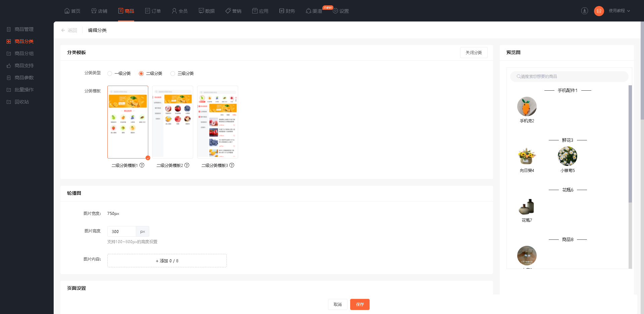This screenshot has height=314, width=644.
Task: Open 回收站 in the sidebar
Action: pos(22,102)
